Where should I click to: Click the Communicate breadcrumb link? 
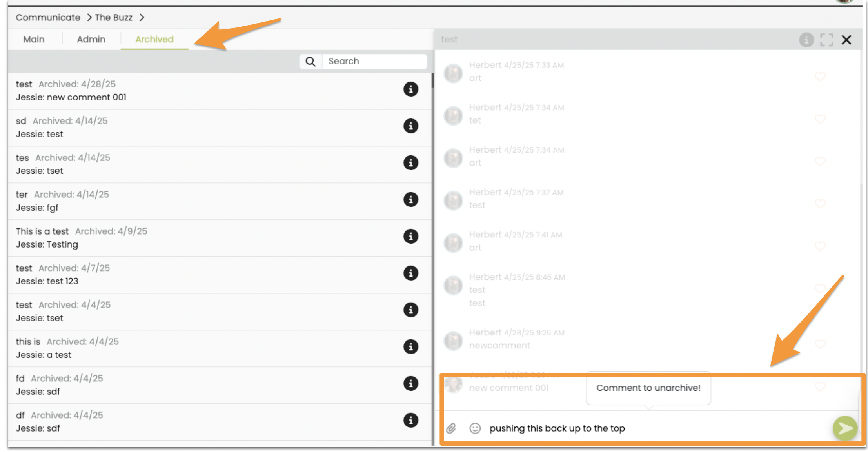click(x=48, y=18)
